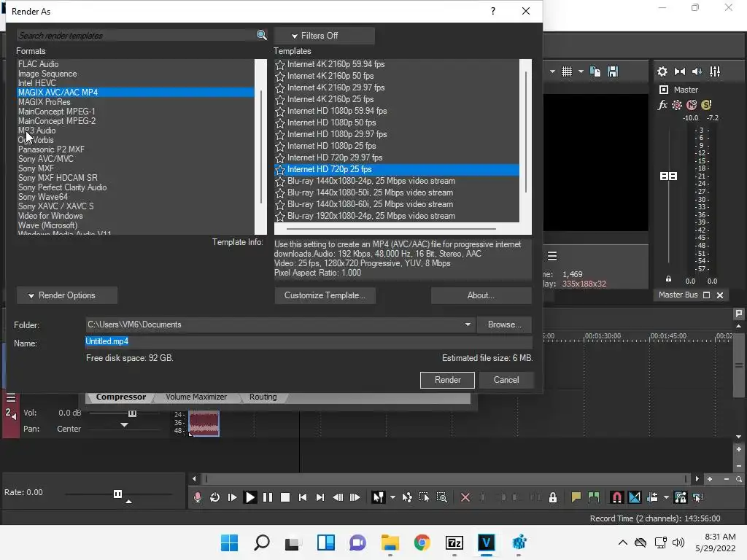Open the edit tool dropdown arrow in transport bar
747x560 pixels.
tap(392, 497)
